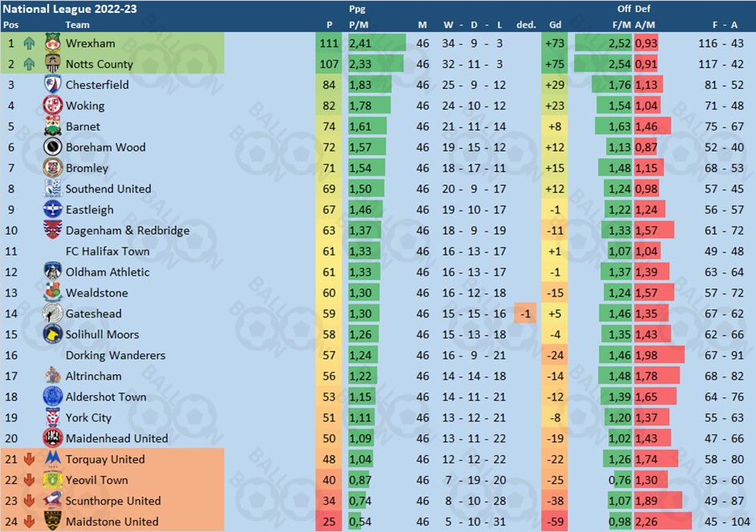
Task: Select the Boreham Wood crest icon
Action: click(x=53, y=147)
